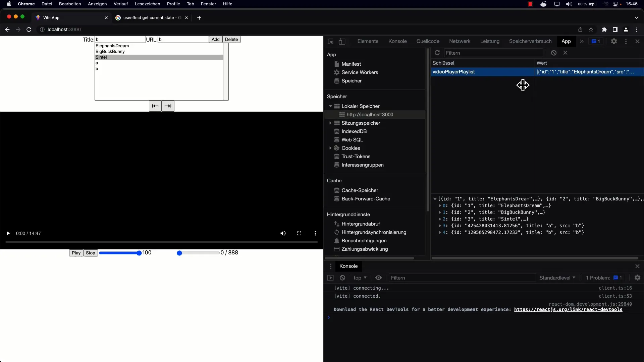The width and height of the screenshot is (644, 362).
Task: Focus the Title input field
Action: (120, 40)
